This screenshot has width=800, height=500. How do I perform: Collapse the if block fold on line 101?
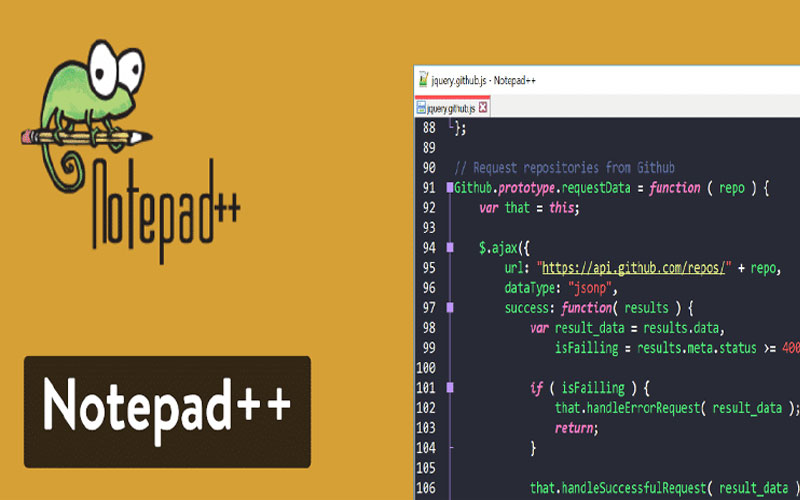pos(450,388)
